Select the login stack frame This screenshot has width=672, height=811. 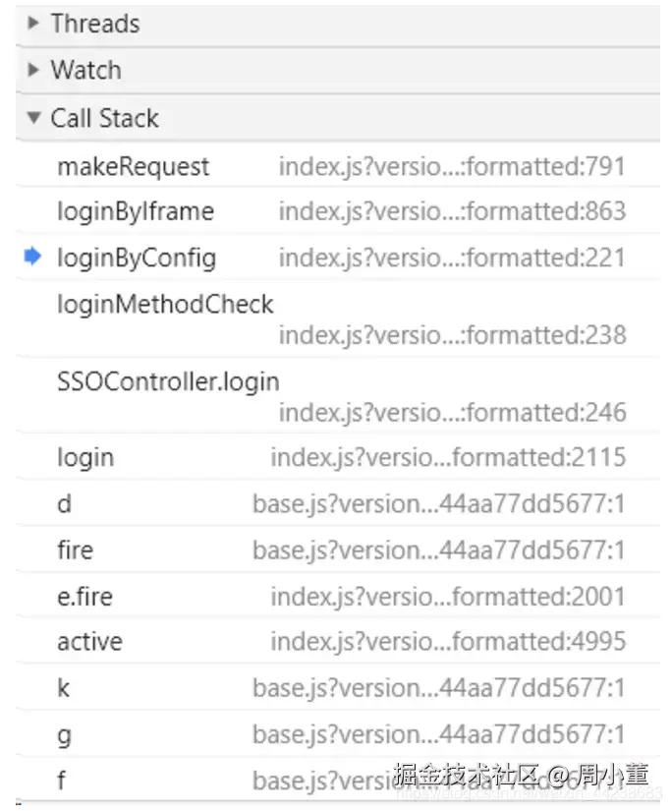coord(85,457)
